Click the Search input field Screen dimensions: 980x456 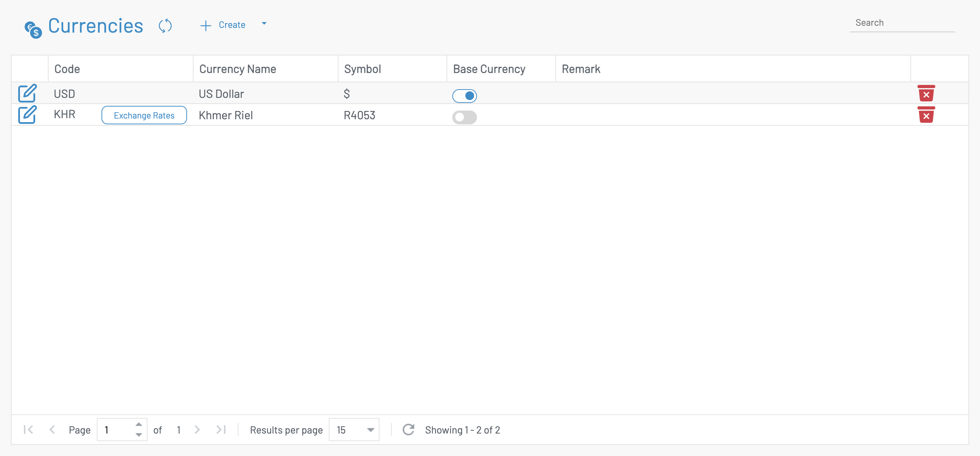point(902,23)
